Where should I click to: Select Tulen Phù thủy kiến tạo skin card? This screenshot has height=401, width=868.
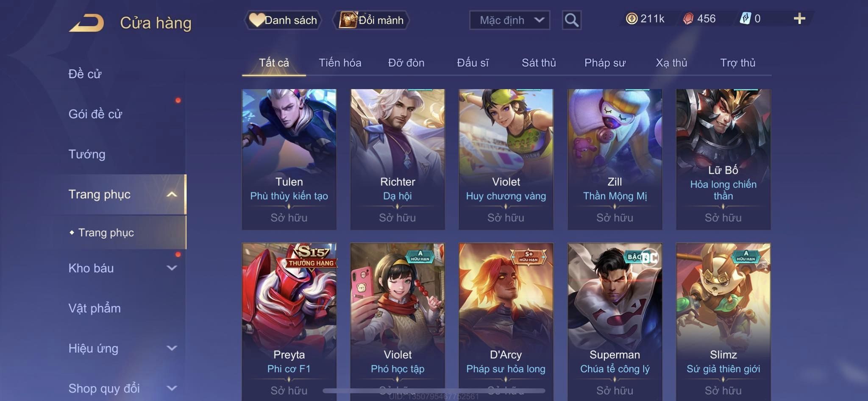click(x=289, y=159)
